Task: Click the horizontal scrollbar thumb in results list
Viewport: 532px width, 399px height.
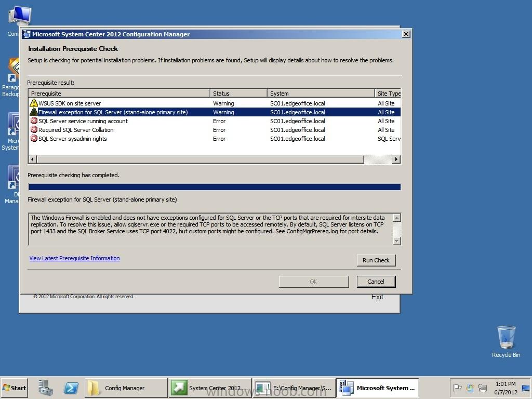Action: (200, 159)
